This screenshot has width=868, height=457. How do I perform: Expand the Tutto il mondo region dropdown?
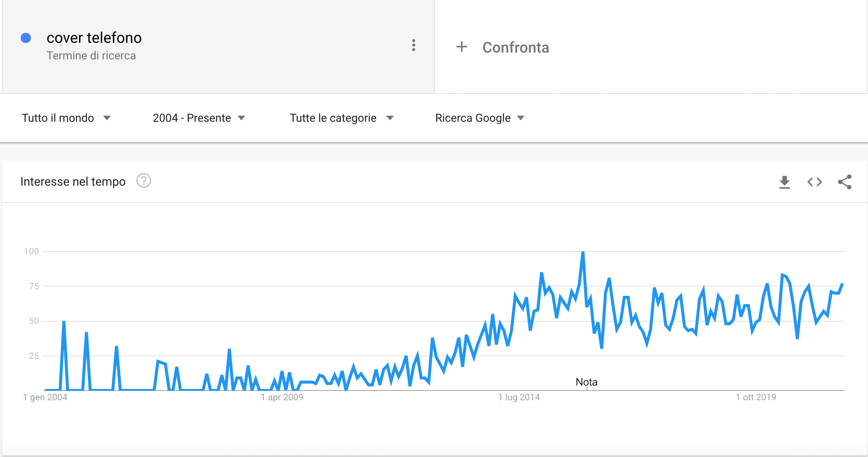tap(66, 118)
